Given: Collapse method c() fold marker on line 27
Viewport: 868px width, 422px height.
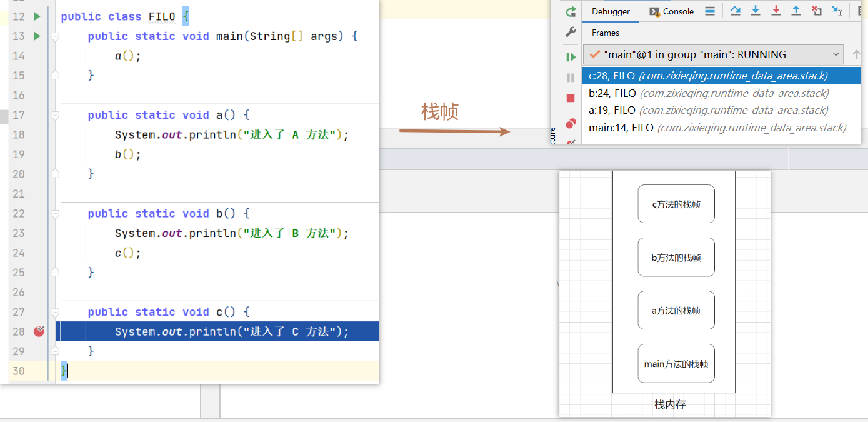Looking at the screenshot, I should (x=55, y=312).
